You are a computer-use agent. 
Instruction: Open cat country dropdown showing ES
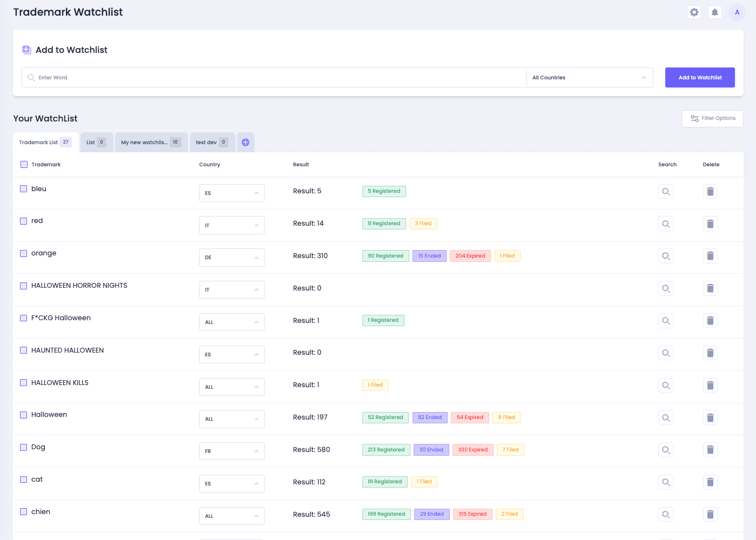[232, 484]
